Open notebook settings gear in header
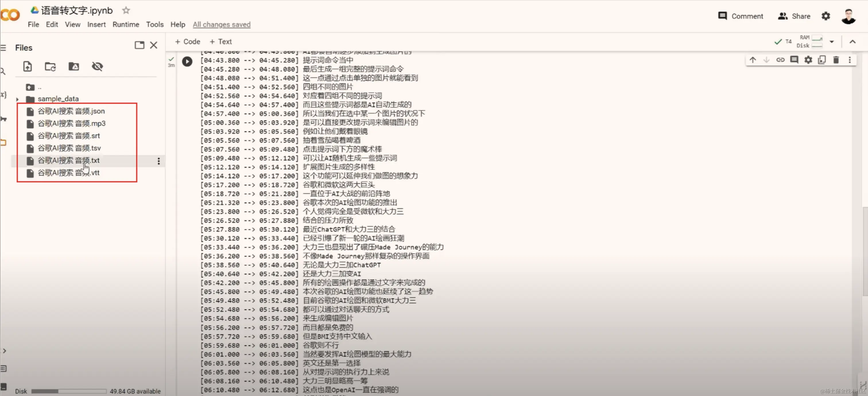This screenshot has height=396, width=868. (x=826, y=16)
